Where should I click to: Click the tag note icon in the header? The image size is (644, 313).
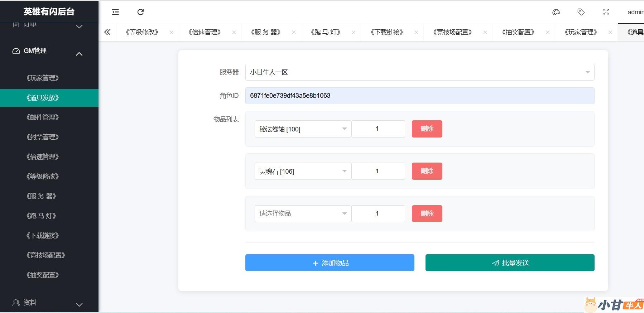[581, 12]
